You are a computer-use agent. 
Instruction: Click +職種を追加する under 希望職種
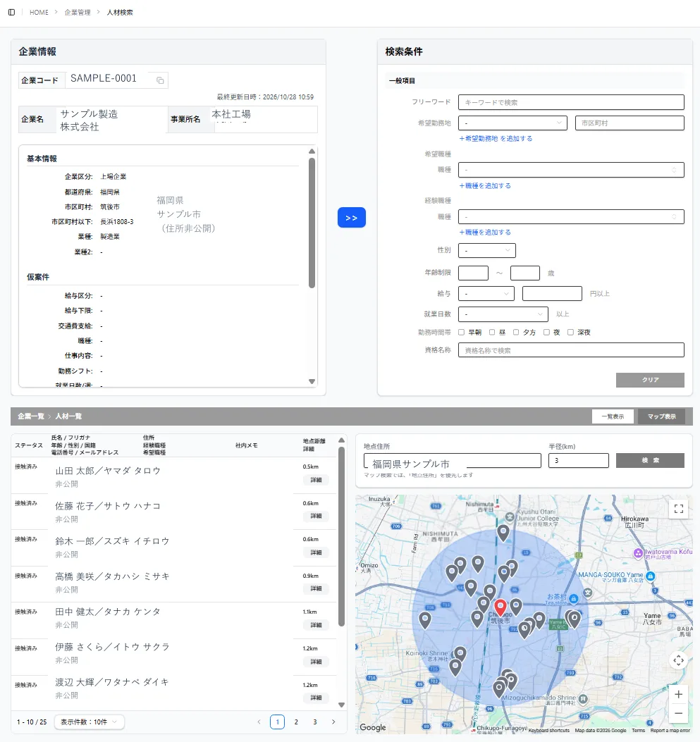[x=485, y=186]
